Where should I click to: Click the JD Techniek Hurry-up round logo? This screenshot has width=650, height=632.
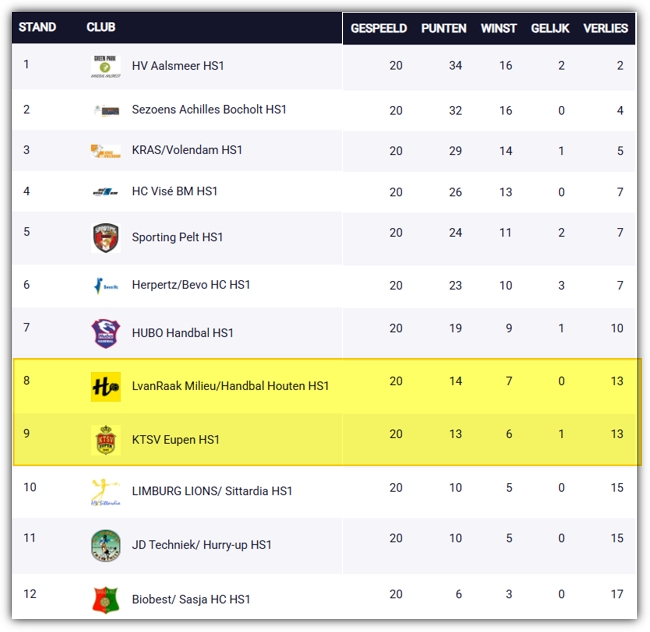coord(106,545)
